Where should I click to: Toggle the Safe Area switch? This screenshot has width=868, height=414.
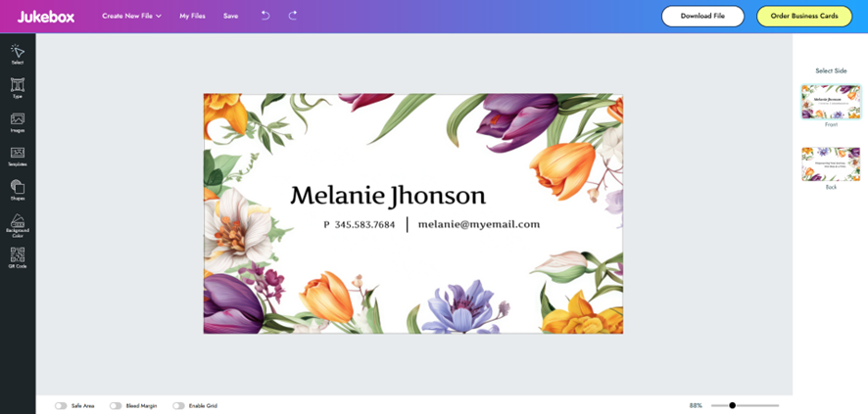coord(61,405)
